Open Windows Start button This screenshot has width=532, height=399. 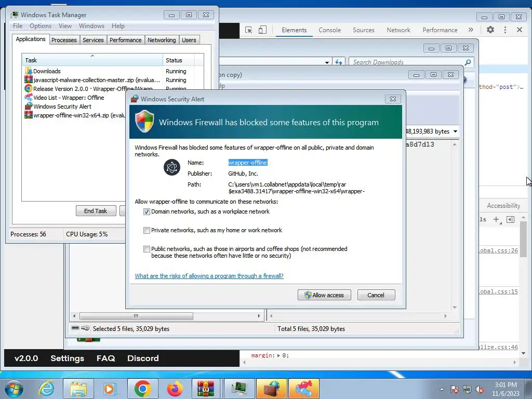point(14,389)
